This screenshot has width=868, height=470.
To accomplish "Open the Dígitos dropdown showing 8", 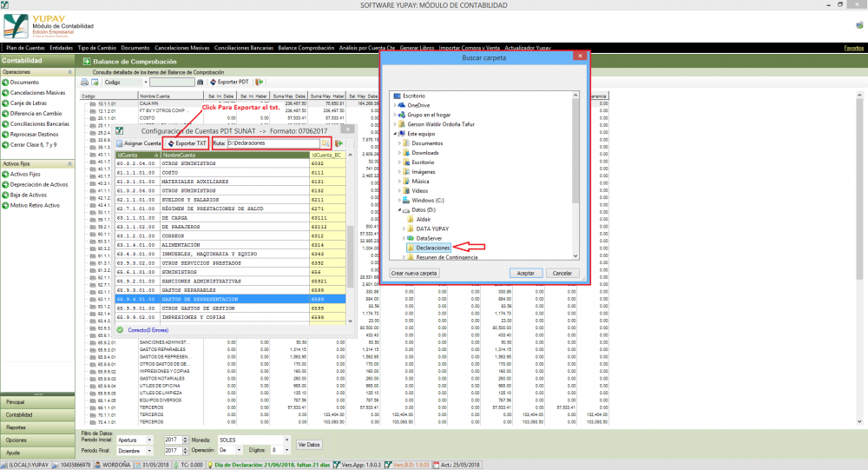I will [x=286, y=451].
